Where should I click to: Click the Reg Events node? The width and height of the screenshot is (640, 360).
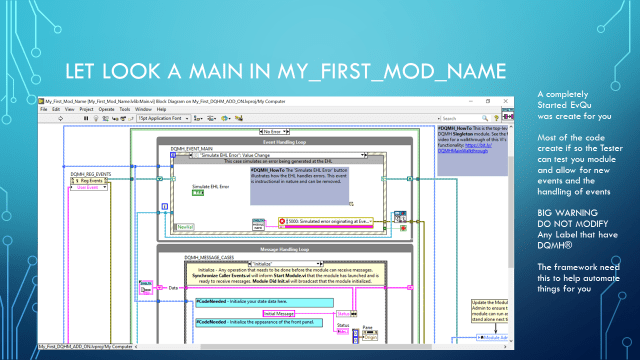[89, 180]
